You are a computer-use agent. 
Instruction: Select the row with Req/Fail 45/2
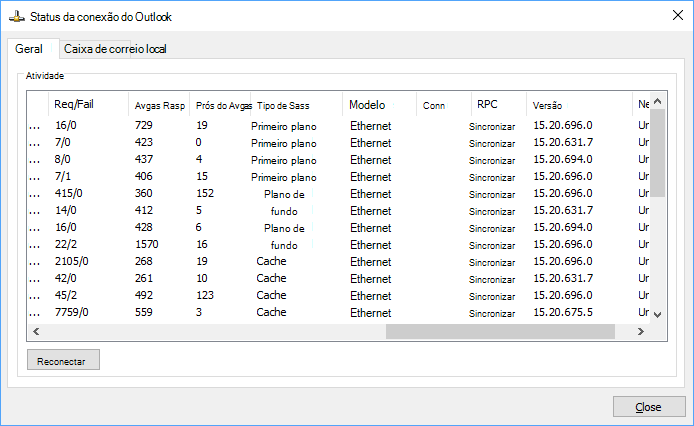pyautogui.click(x=338, y=295)
